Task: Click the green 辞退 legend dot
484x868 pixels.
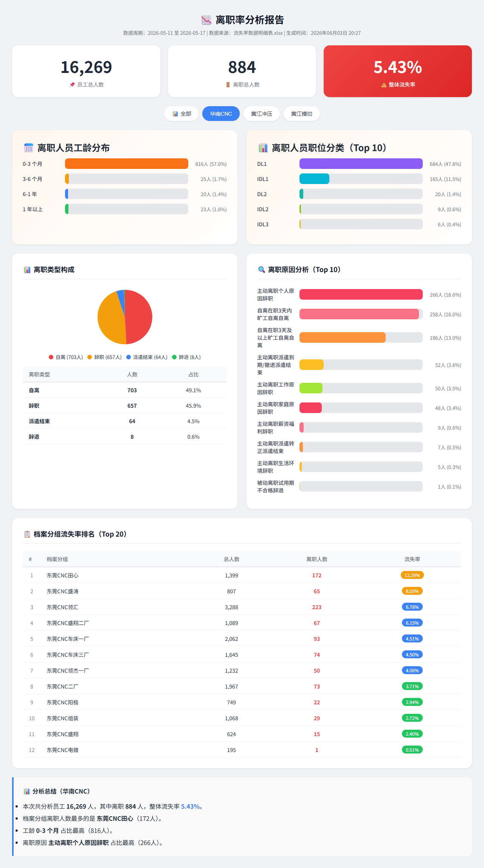Action: (174, 357)
